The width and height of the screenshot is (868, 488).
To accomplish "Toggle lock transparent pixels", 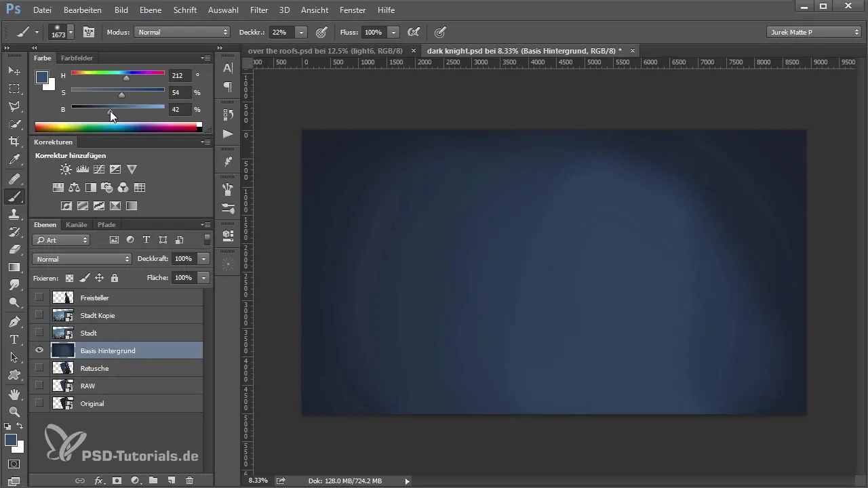I will tap(69, 278).
